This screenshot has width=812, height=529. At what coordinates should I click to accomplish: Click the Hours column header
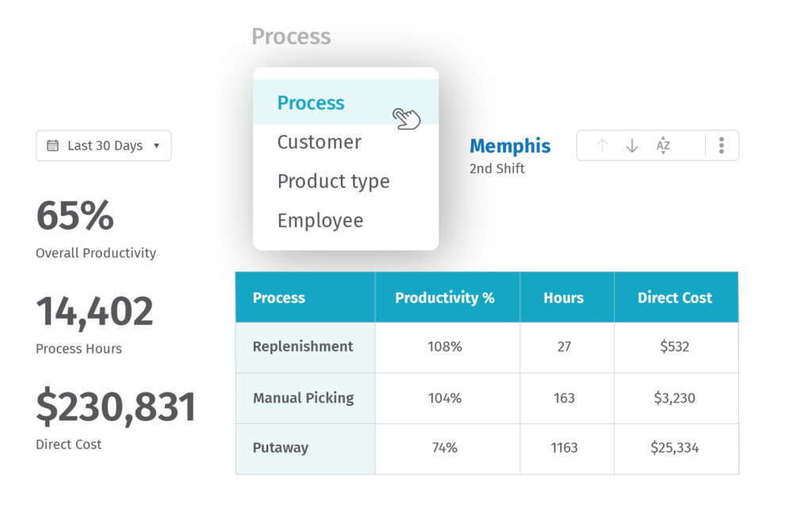(564, 297)
